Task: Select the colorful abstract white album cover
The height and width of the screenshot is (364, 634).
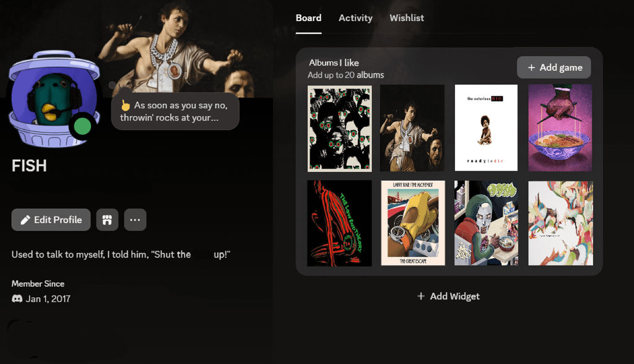Action: [x=561, y=223]
